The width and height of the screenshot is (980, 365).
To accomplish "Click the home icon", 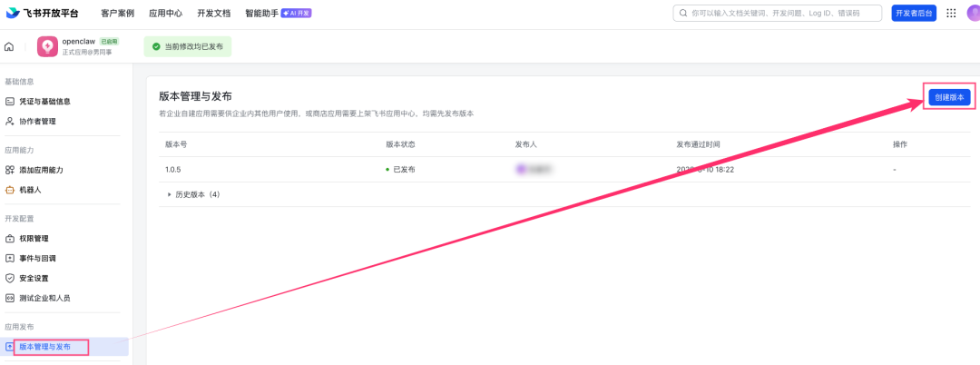I will pos(9,46).
